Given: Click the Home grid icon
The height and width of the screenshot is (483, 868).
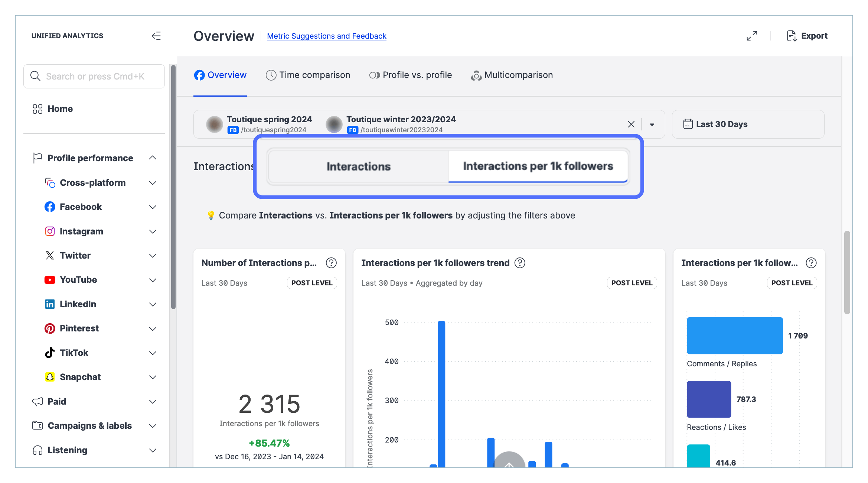Looking at the screenshot, I should 37,109.
